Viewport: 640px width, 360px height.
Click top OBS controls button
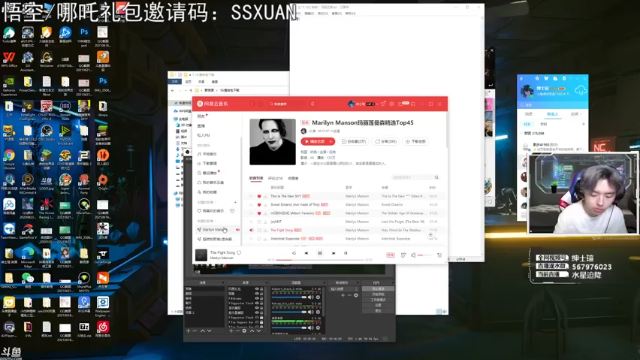point(378,289)
